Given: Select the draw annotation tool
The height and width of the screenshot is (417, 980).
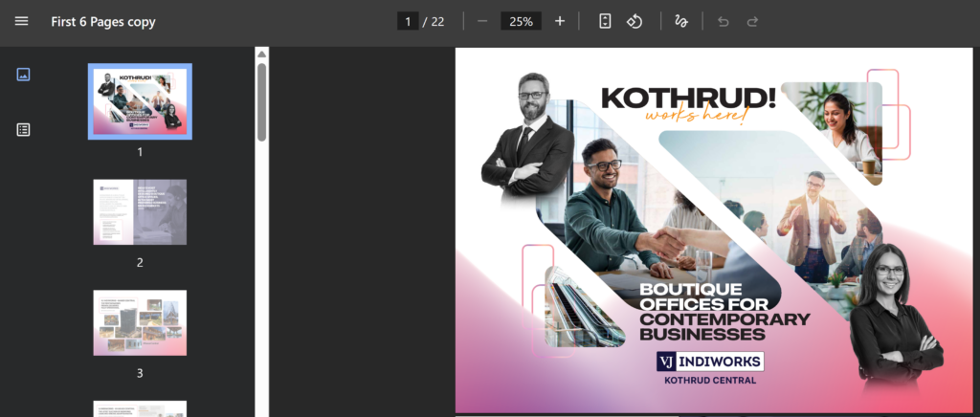Looking at the screenshot, I should [681, 21].
